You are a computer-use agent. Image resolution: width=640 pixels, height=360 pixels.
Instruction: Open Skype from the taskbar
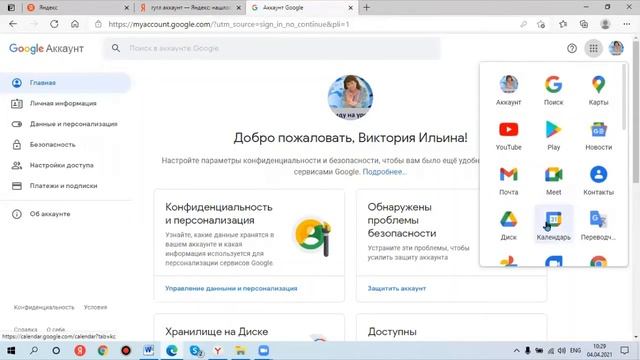[196, 351]
